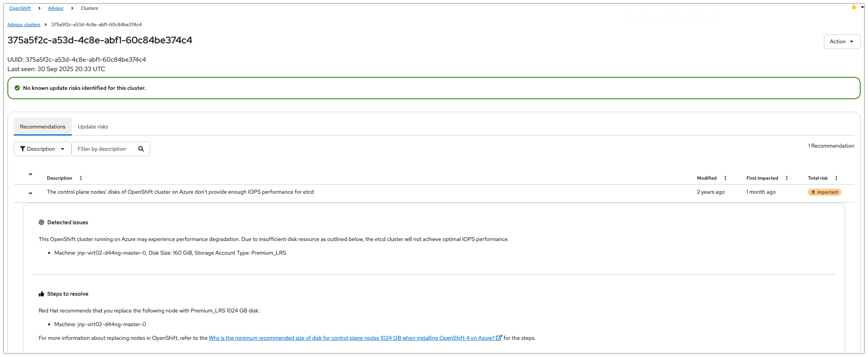Image resolution: width=868 pixels, height=357 pixels.
Task: Go to Advisor clusters breadcrumb link
Action: (x=24, y=25)
